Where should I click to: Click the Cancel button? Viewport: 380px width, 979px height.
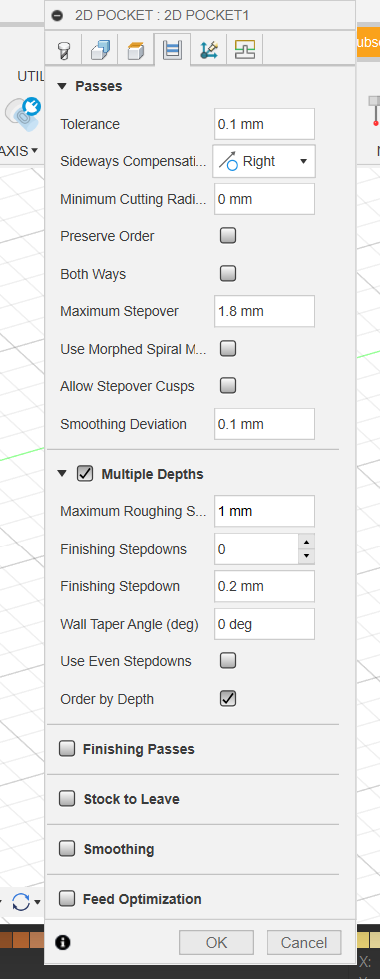point(304,942)
